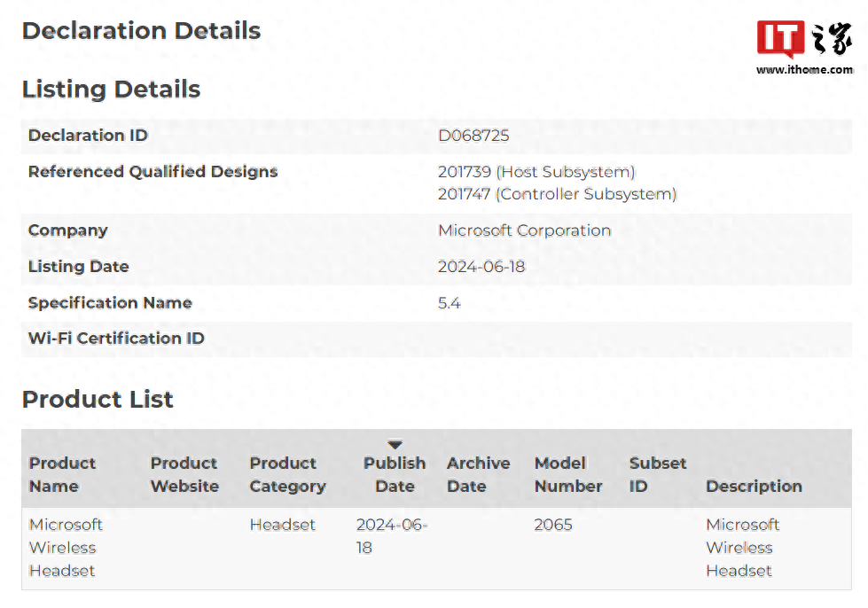Click the Wi-Fi Certification ID label
Screen dimensions: 868x608
pos(116,339)
